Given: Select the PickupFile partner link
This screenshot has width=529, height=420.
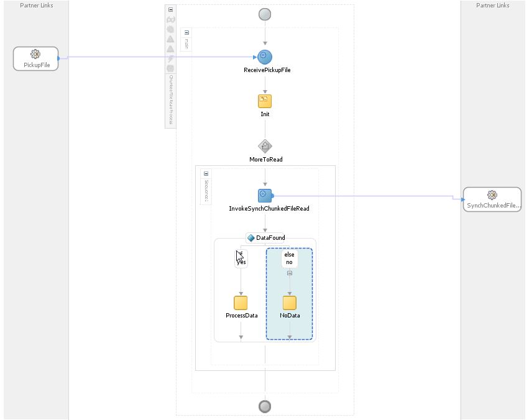Looking at the screenshot, I should coord(36,58).
